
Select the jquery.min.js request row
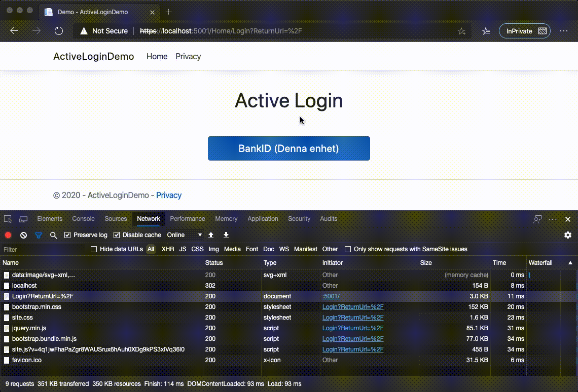(264, 328)
